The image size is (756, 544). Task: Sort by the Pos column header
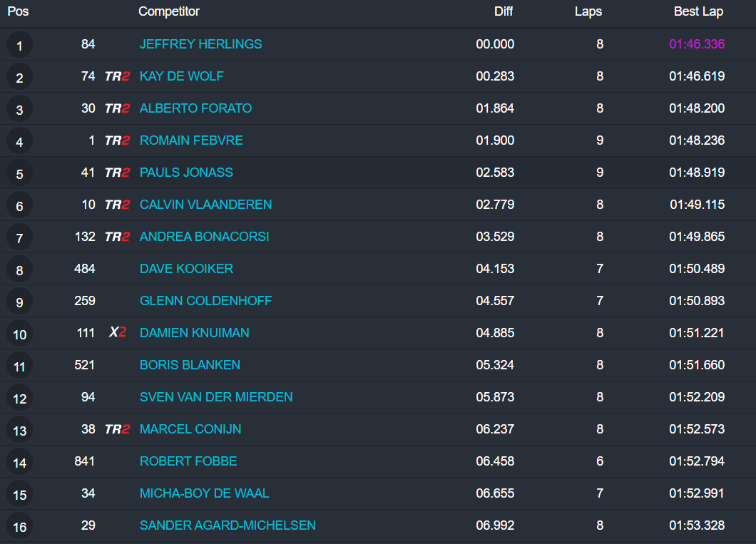coord(18,11)
